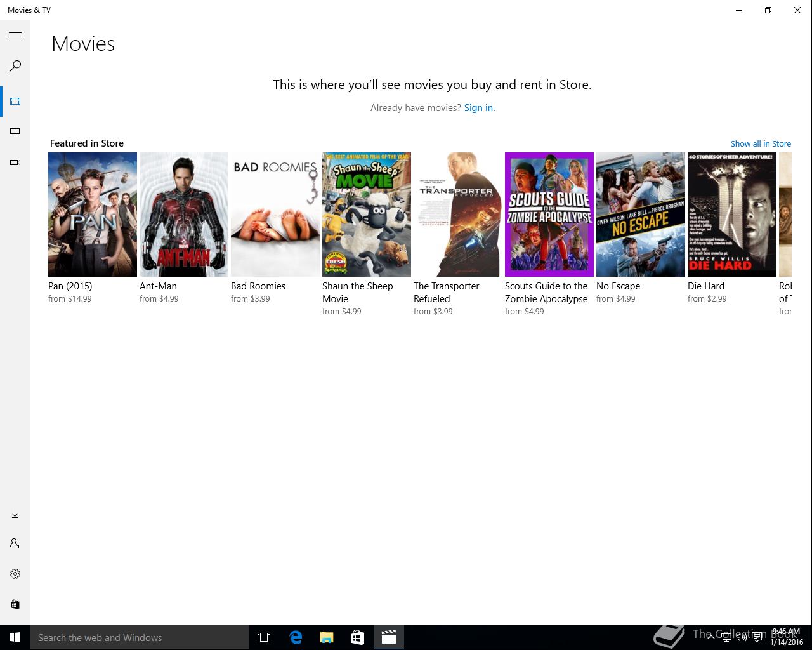812x650 pixels.
Task: Open the hamburger navigation menu
Action: tap(15, 36)
